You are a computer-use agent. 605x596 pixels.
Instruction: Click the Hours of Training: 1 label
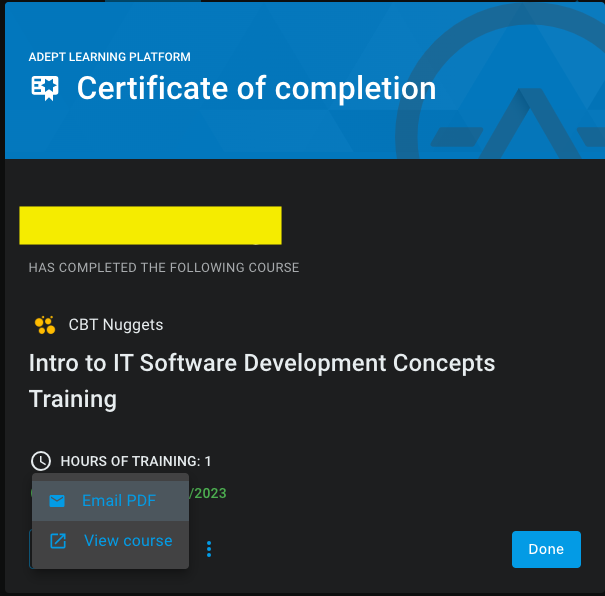coord(135,461)
